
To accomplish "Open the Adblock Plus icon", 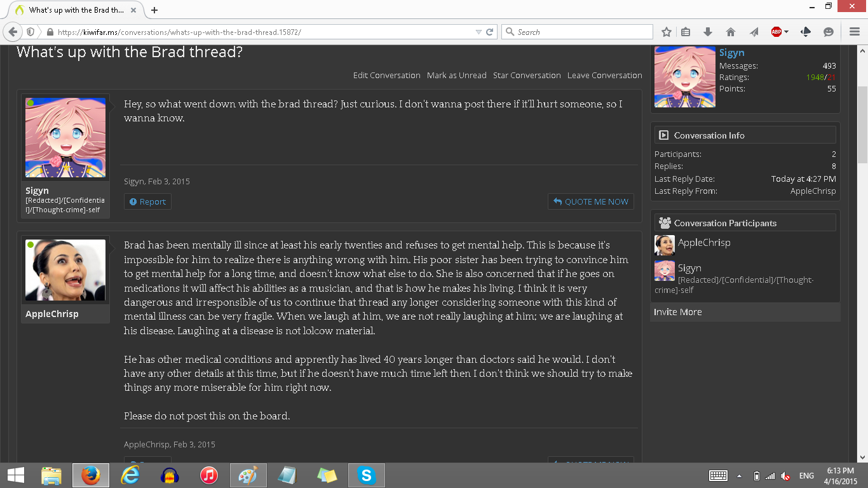I will [x=776, y=32].
